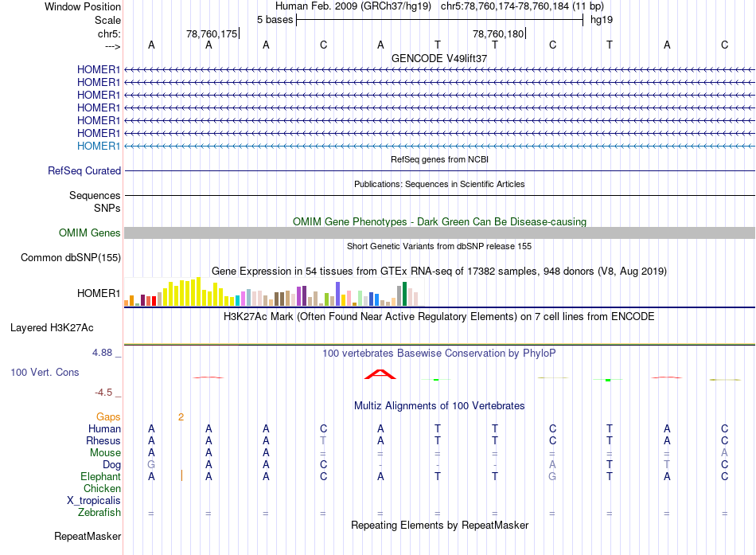
Task: Click the 5 bases scale label
Action: coord(275,20)
